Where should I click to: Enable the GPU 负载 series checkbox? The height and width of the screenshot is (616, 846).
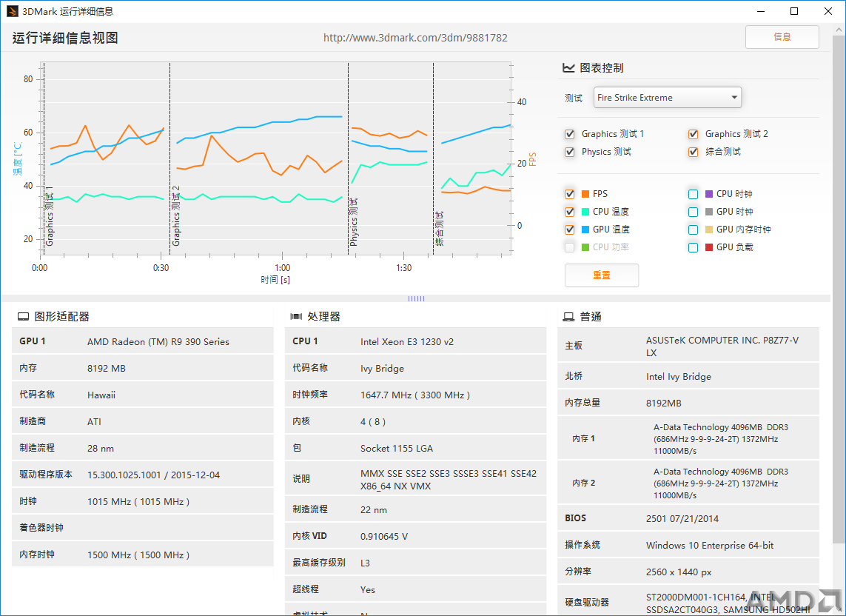(694, 247)
